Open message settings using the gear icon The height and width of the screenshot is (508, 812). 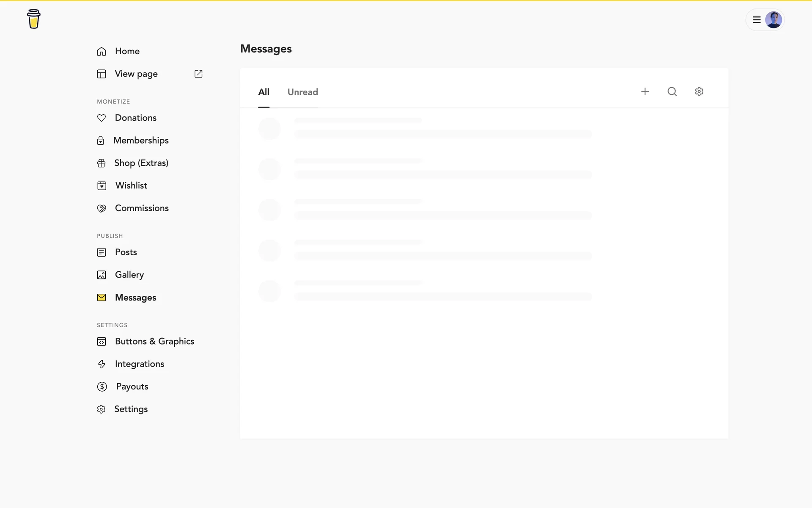699,91
